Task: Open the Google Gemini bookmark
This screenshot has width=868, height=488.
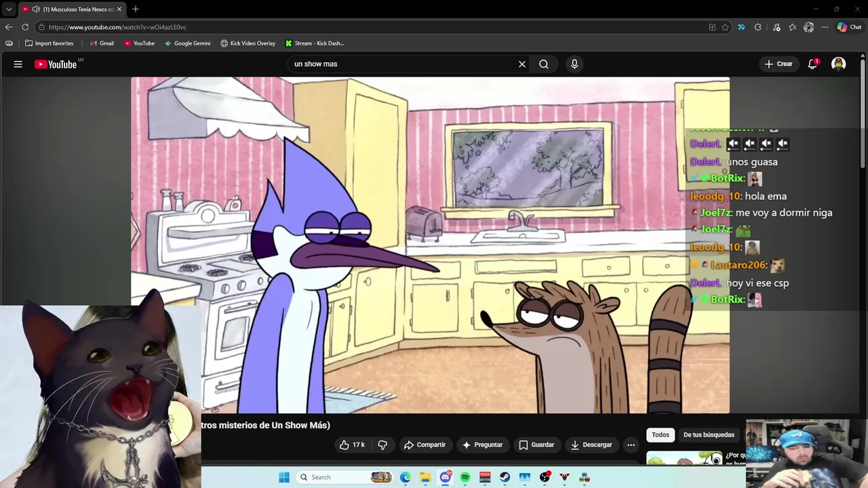Action: (187, 43)
